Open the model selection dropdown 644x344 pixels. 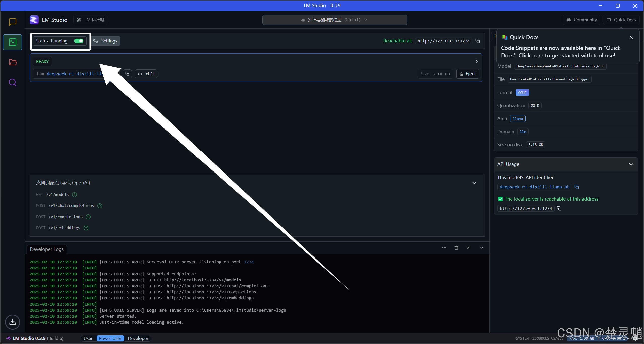tap(335, 20)
